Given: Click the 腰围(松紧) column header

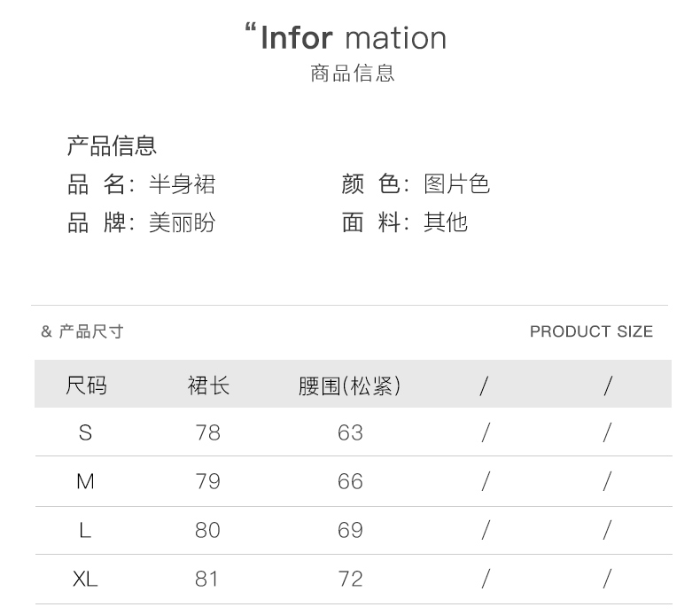Looking at the screenshot, I should pyautogui.click(x=349, y=385).
